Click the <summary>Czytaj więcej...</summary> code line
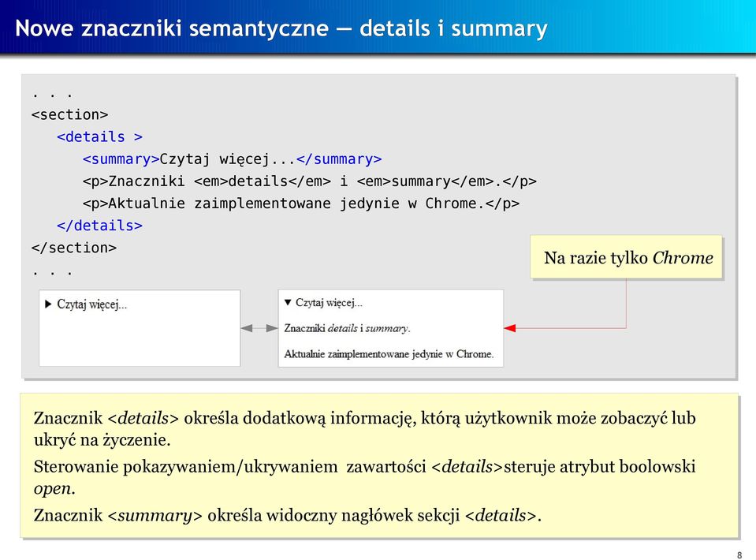 pos(232,159)
